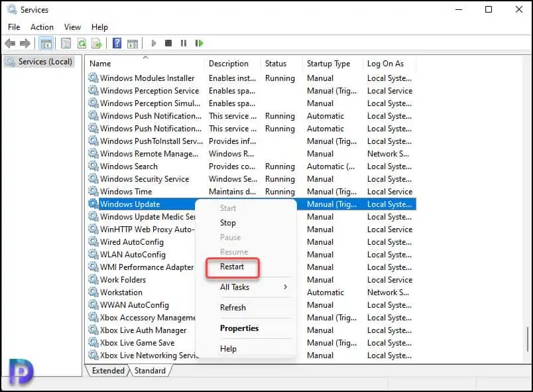The height and width of the screenshot is (392, 533).
Task: Switch to the Standard tab
Action: click(x=150, y=371)
